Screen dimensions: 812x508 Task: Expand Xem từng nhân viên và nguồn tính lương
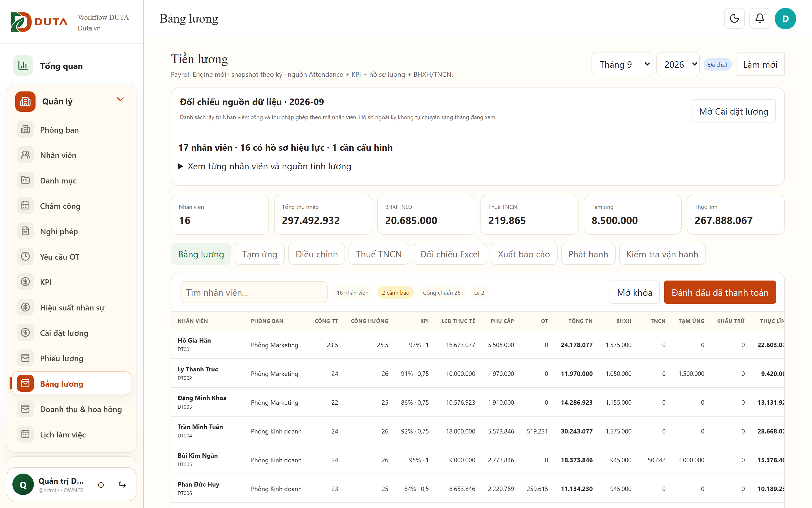click(265, 166)
